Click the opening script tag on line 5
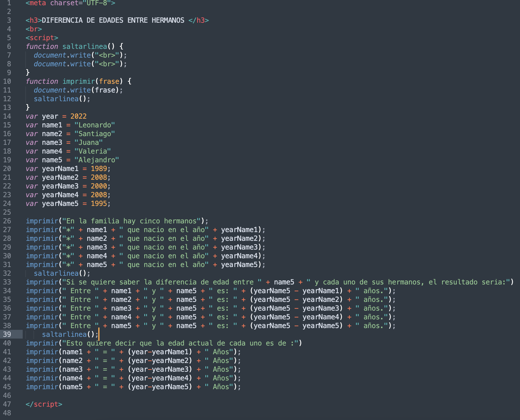Image resolution: width=520 pixels, height=420 pixels. pos(42,38)
